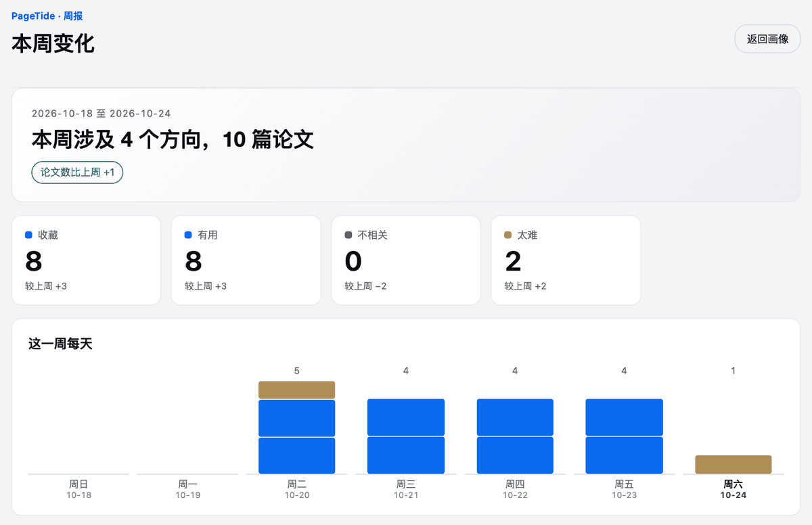Click the 周一 10-19 axis label
The height and width of the screenshot is (525, 812).
tap(187, 489)
